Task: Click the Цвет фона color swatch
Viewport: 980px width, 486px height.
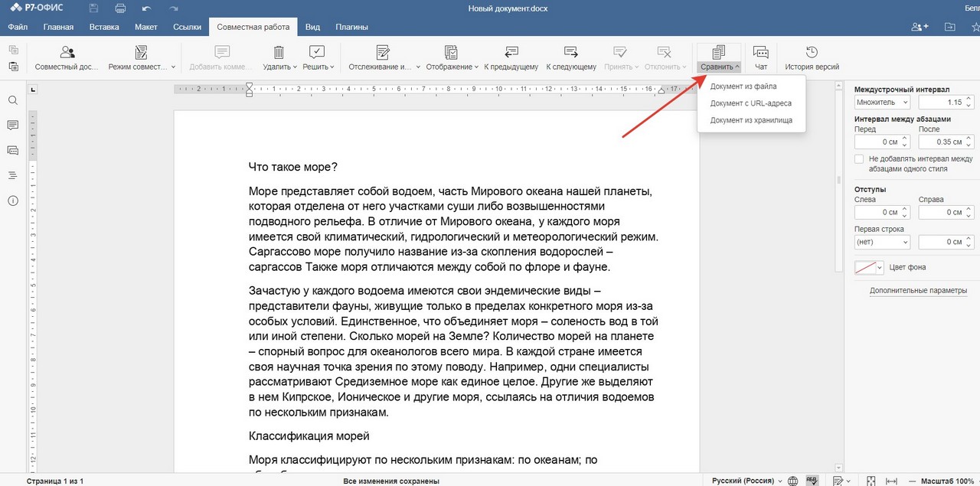Action: [x=865, y=267]
